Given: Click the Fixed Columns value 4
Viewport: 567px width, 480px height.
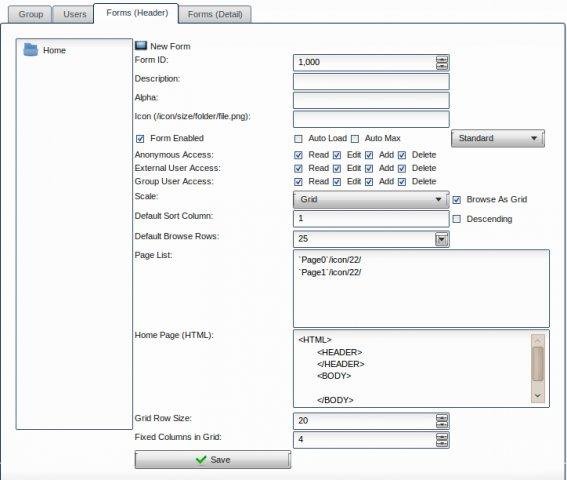Looking at the screenshot, I should (301, 439).
